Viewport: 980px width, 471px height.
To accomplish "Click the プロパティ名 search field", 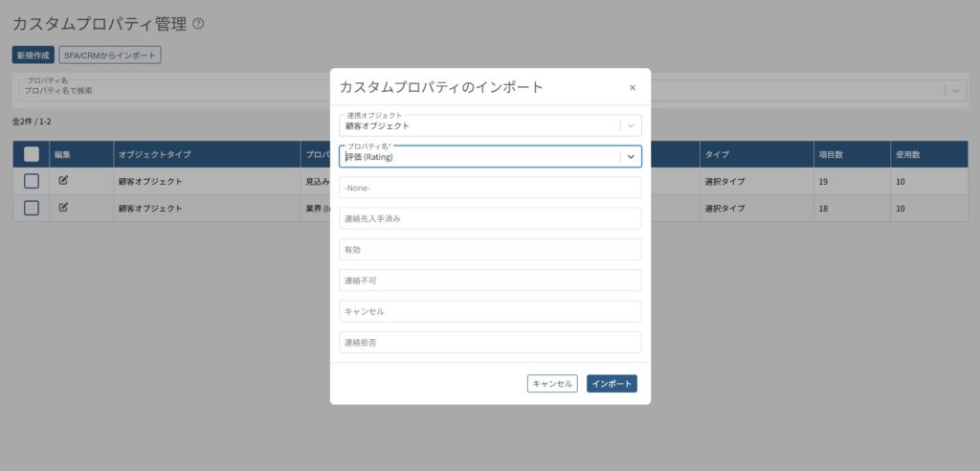I will tap(172, 90).
